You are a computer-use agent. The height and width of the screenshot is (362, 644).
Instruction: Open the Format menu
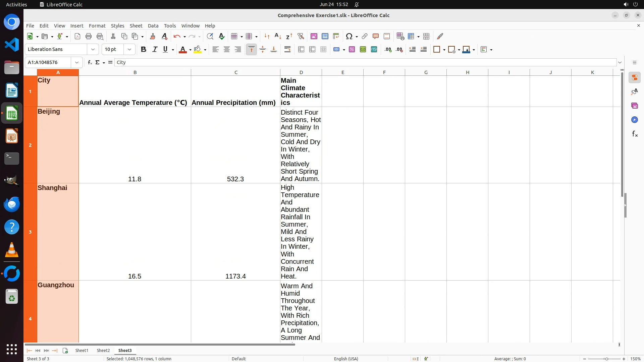tap(97, 26)
